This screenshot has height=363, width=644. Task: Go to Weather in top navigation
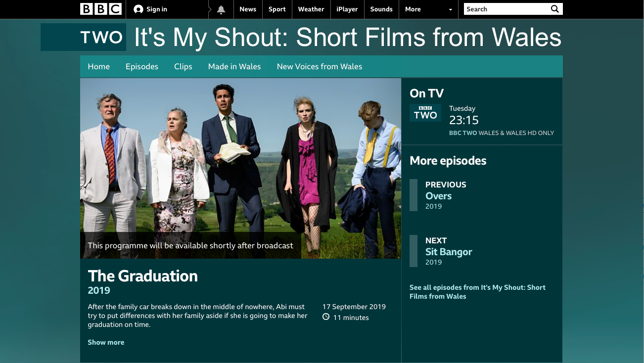click(x=311, y=9)
